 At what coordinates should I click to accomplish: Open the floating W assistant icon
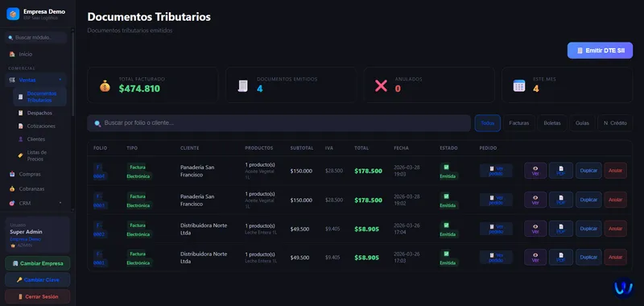point(623,287)
